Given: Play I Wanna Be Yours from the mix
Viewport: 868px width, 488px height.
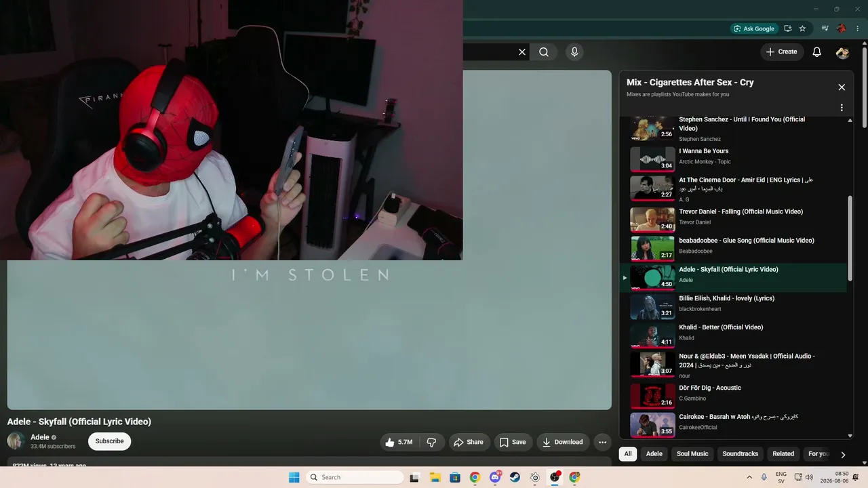Looking at the screenshot, I should point(734,158).
